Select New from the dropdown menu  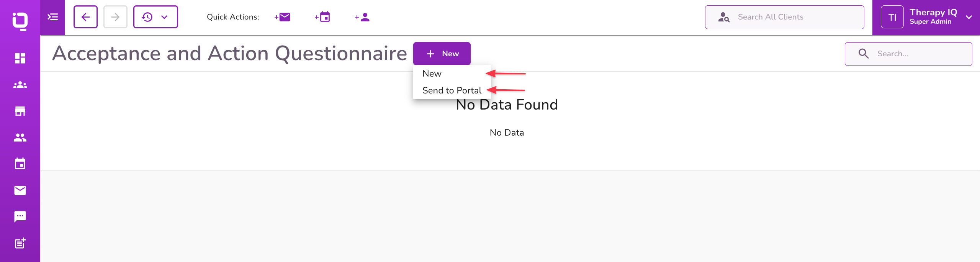click(x=432, y=74)
